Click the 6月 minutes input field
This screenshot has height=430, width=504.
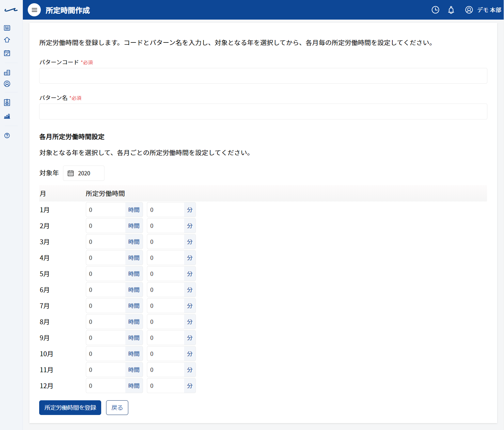165,290
